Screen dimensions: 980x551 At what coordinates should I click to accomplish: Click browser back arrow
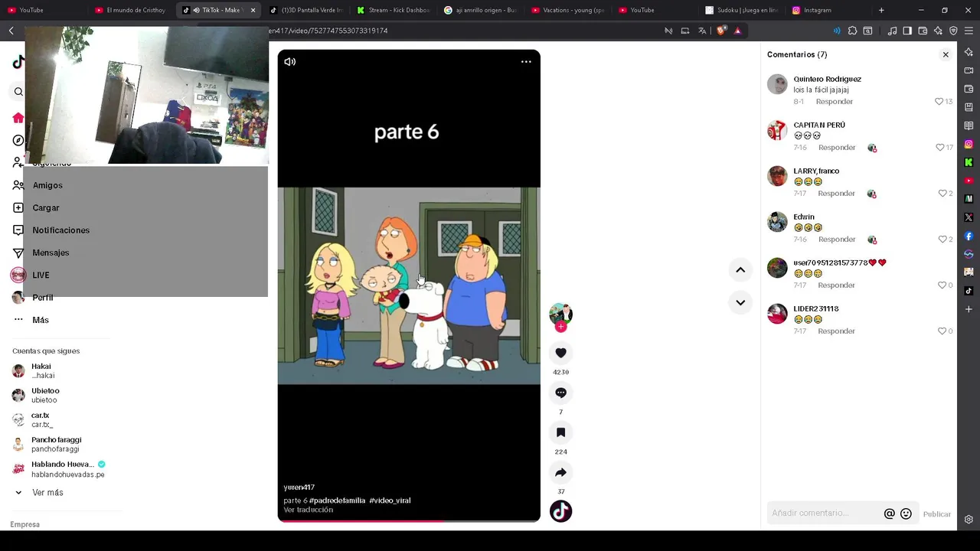11,31
